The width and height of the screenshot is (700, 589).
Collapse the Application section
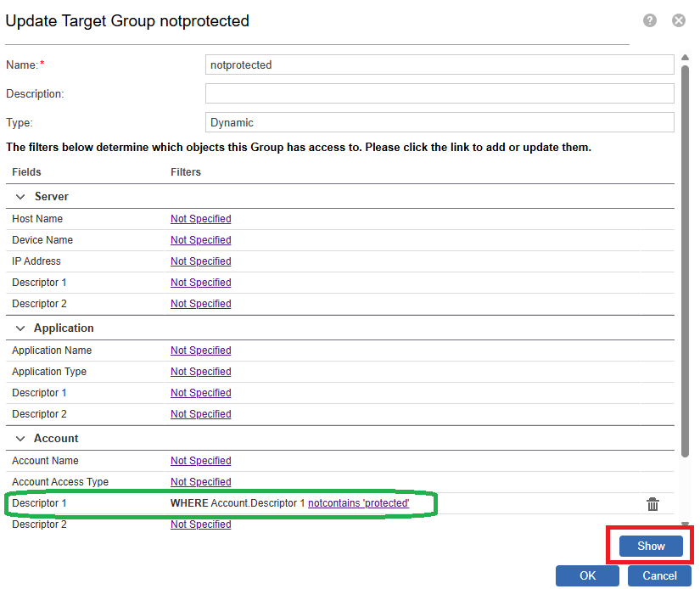coord(20,328)
